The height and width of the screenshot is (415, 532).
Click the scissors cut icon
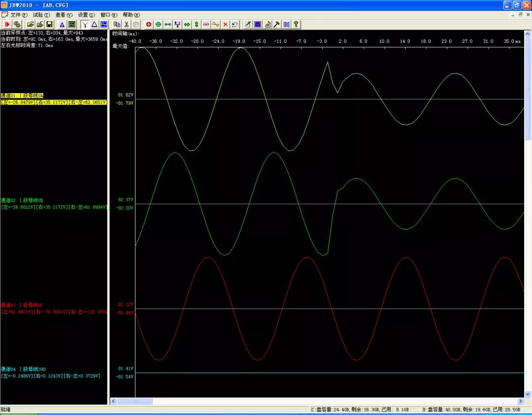(x=126, y=24)
